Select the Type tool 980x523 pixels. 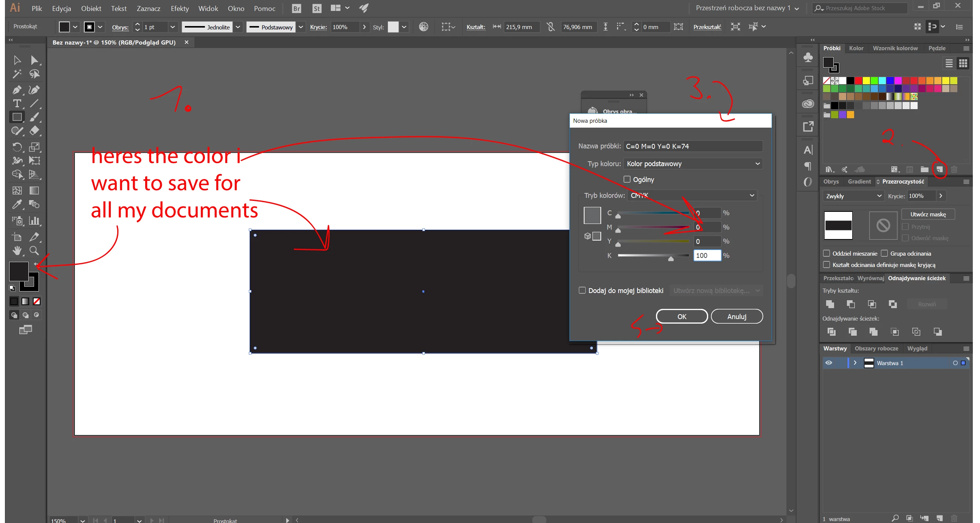point(16,103)
